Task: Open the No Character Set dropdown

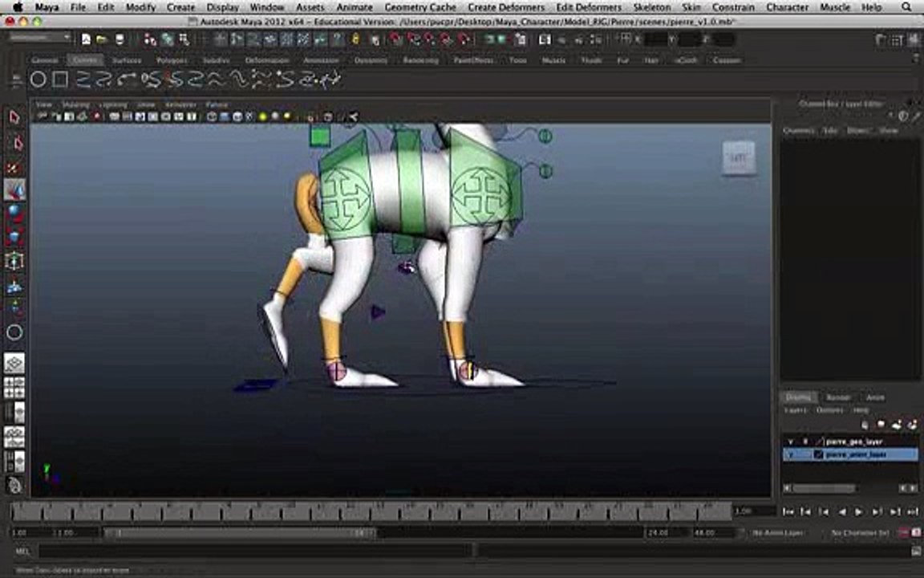Action: [x=860, y=532]
